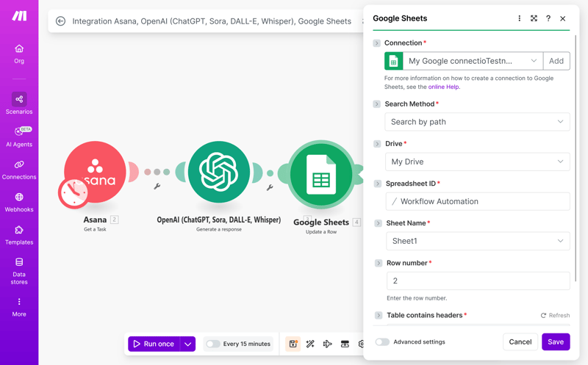Expand the Run once arrow menu
The width and height of the screenshot is (588, 365).
pos(188,344)
